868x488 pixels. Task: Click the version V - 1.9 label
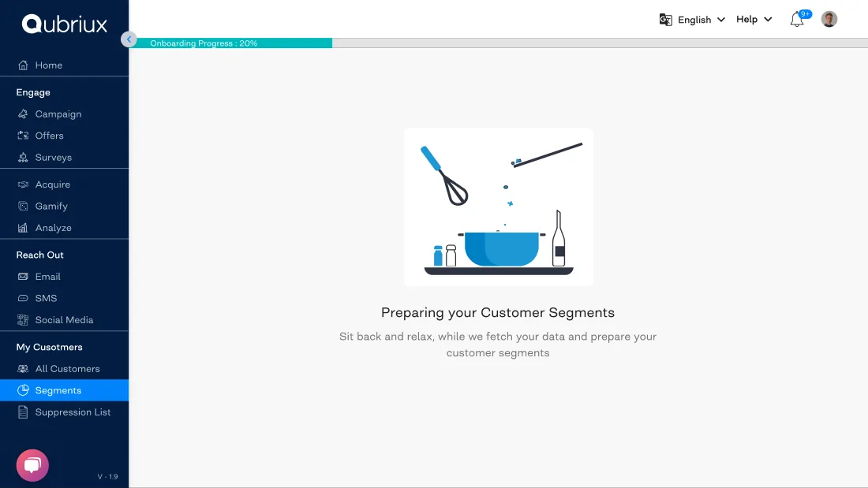pyautogui.click(x=107, y=476)
